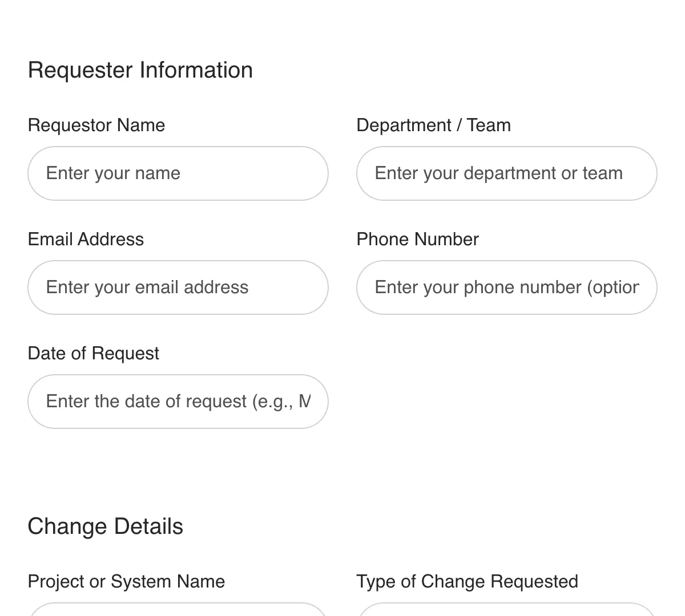Click the Type of Change Requested label

click(467, 581)
